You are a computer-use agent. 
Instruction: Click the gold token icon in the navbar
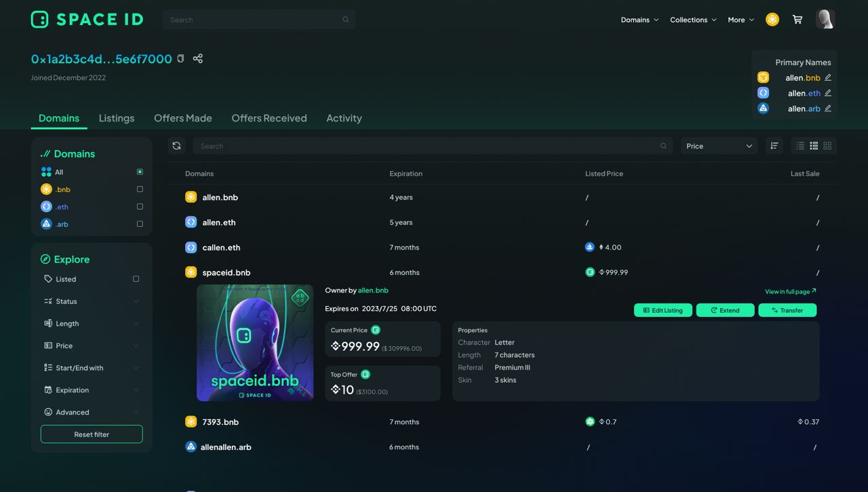[x=772, y=19]
